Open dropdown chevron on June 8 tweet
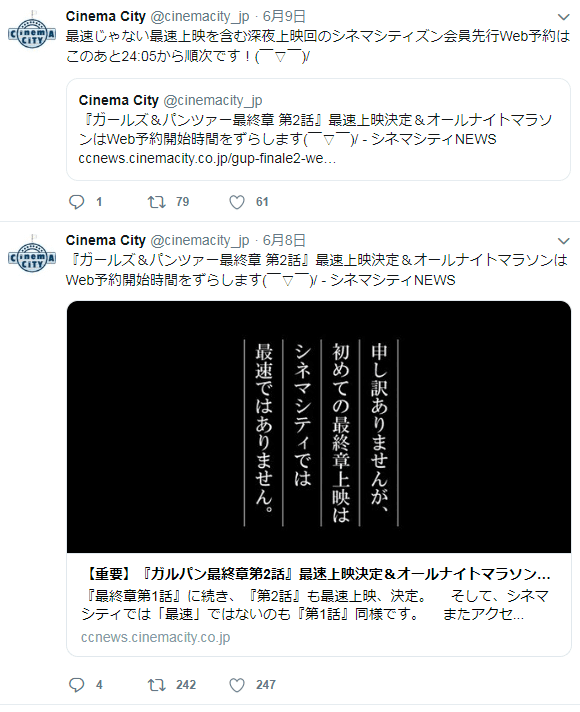The width and height of the screenshot is (580, 712). [563, 241]
